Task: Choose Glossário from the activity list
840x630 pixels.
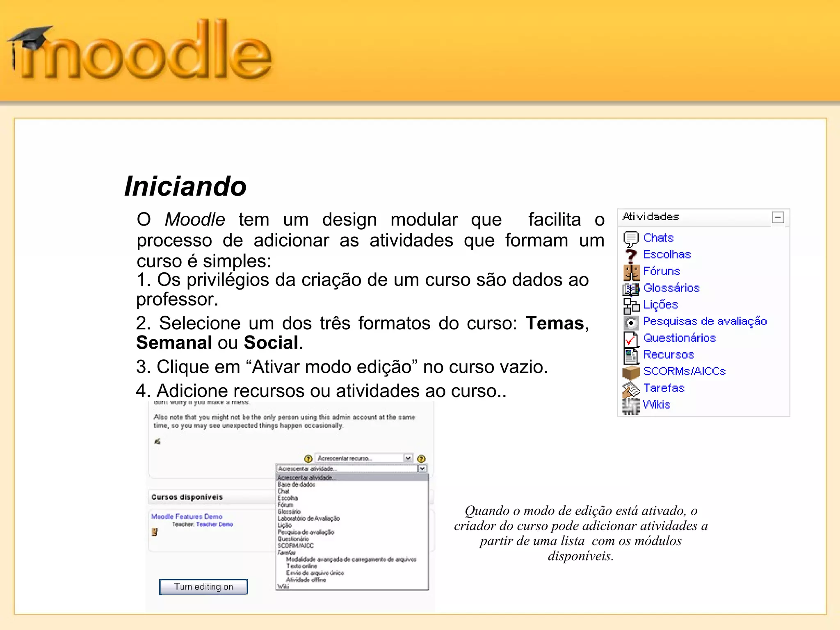Action: point(289,511)
